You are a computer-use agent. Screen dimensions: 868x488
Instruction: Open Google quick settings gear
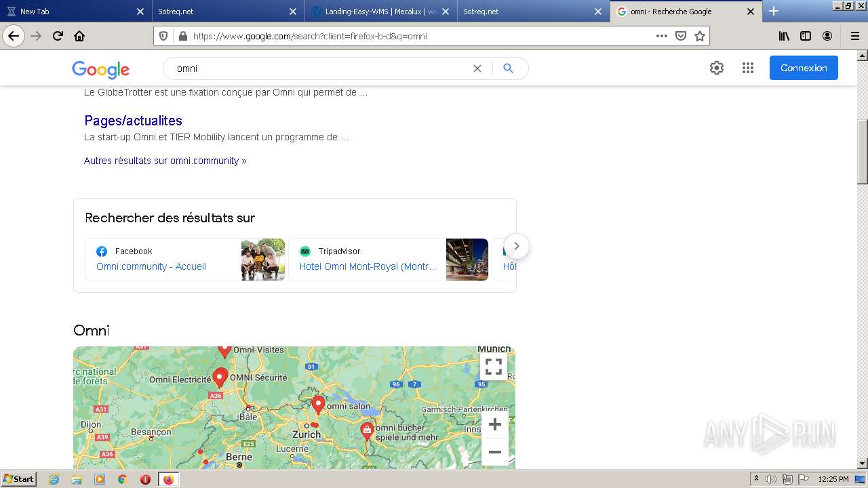click(x=717, y=68)
